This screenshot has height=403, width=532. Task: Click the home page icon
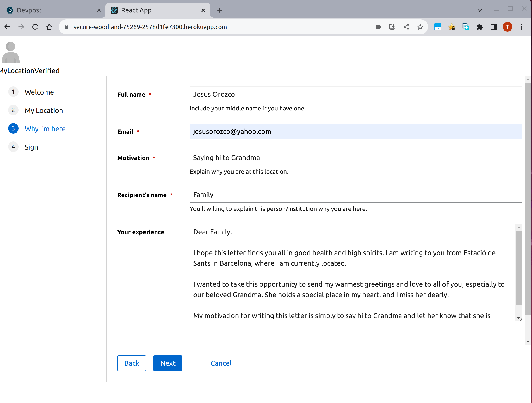[x=49, y=27]
